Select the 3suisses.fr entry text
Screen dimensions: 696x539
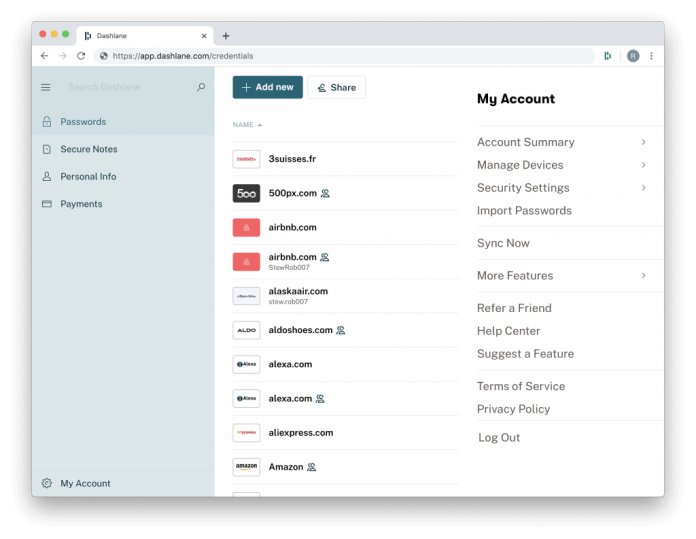click(292, 159)
